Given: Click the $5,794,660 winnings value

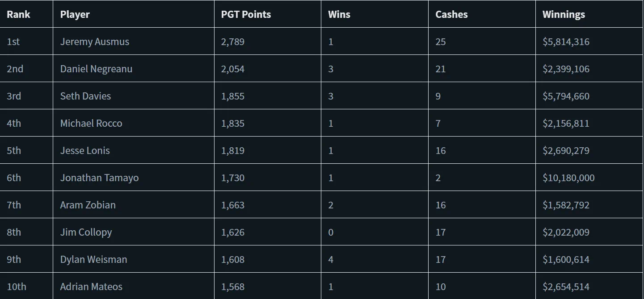Looking at the screenshot, I should pyautogui.click(x=566, y=96).
